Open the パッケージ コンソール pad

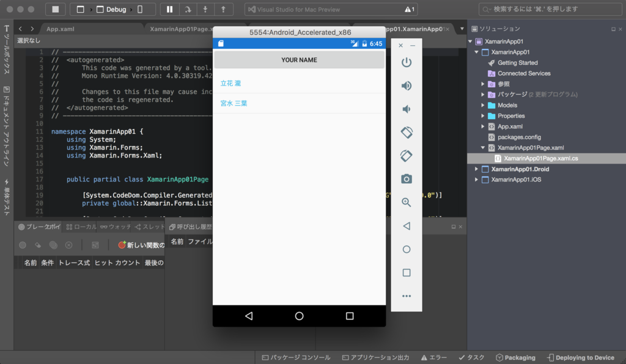point(296,358)
